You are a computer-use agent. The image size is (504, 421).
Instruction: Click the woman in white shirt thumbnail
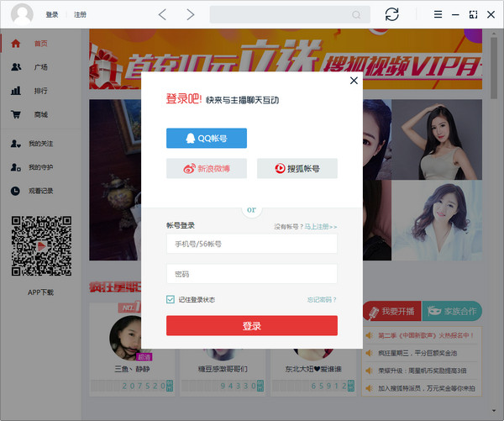pyautogui.click(x=437, y=220)
